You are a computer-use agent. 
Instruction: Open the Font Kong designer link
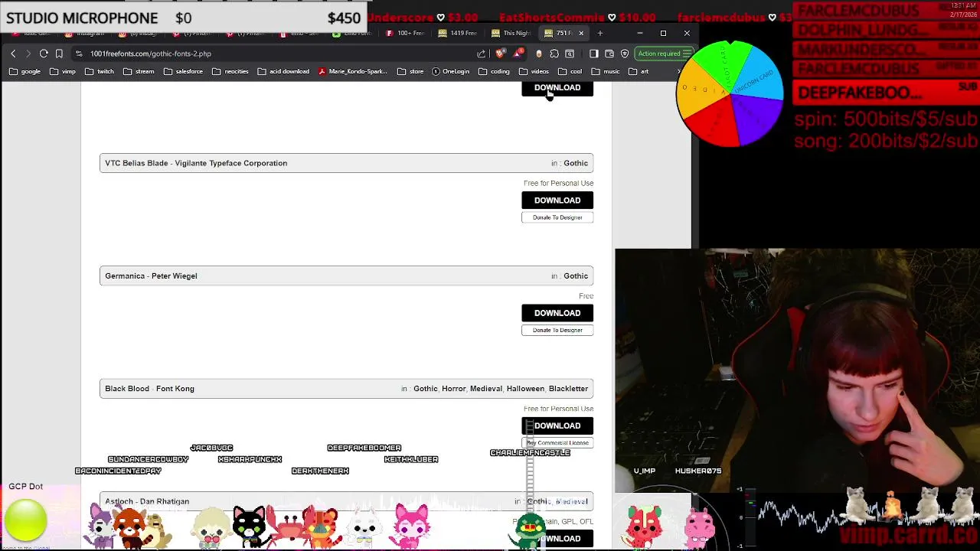[x=175, y=389]
